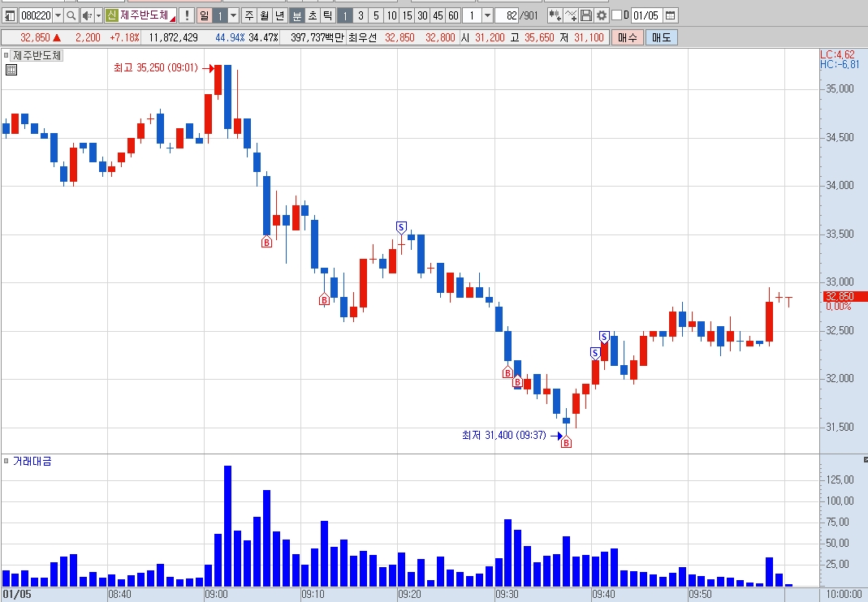Toggle the 제주반도체 chart legend box
This screenshot has height=602, width=868.
pyautogui.click(x=6, y=55)
